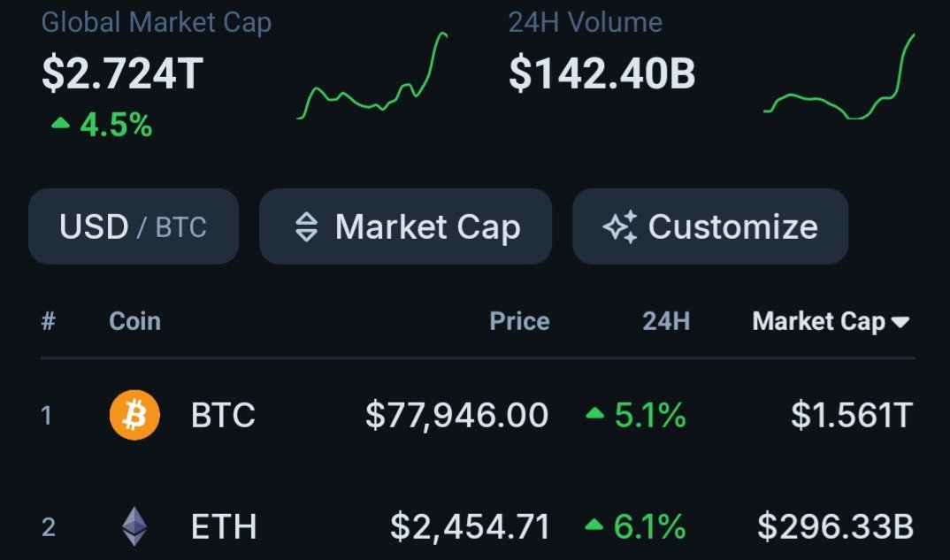Click the green up-triangle under Global Market Cap

60,125
